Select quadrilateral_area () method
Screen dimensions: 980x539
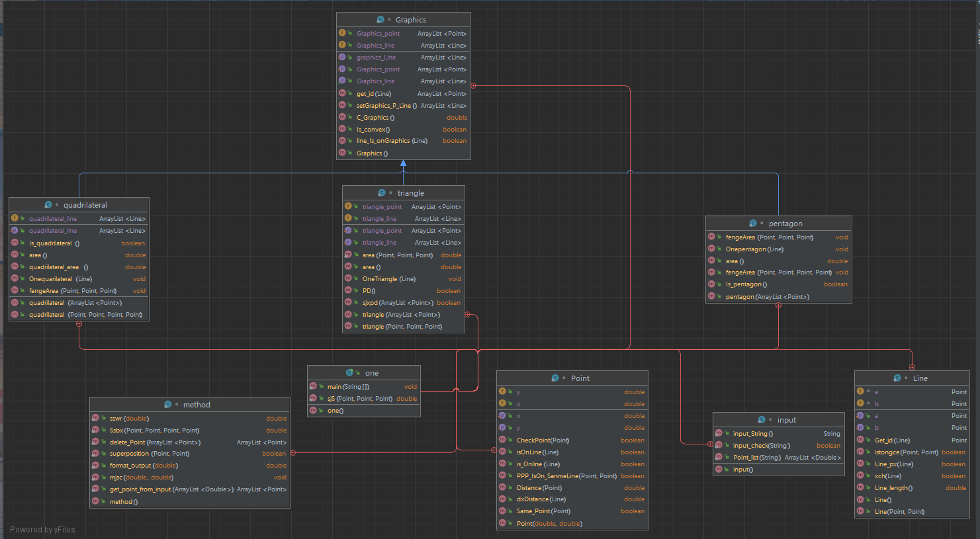58,267
